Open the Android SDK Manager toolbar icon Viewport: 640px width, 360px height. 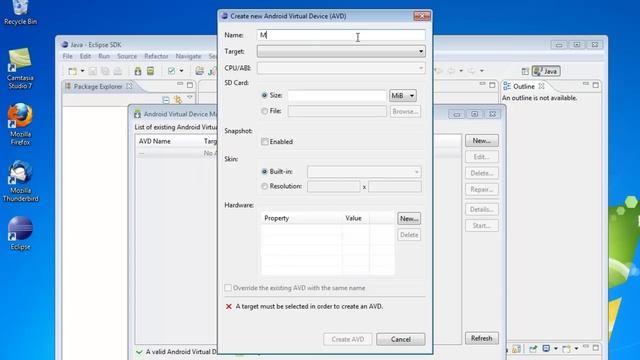coord(138,71)
